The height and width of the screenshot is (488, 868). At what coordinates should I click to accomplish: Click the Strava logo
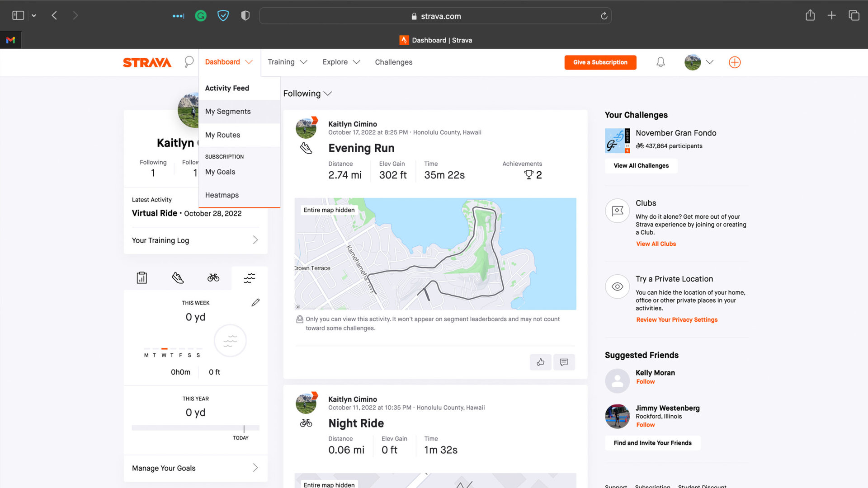[147, 62]
